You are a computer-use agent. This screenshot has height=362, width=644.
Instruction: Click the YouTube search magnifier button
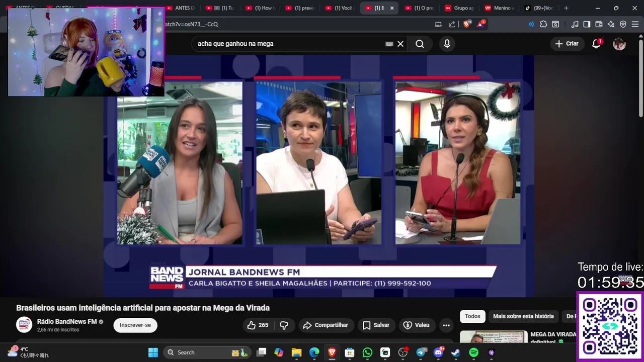pyautogui.click(x=420, y=44)
